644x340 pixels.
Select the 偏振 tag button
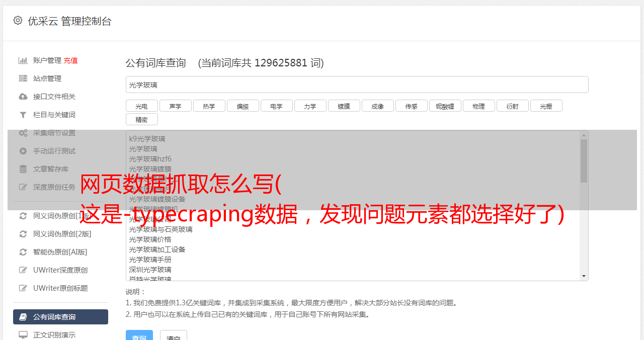(x=243, y=106)
